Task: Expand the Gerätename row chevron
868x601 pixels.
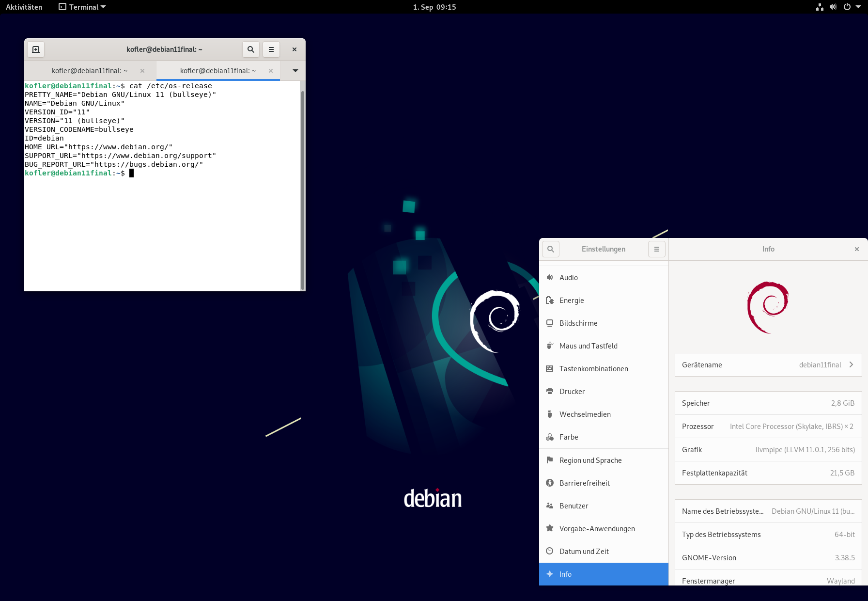Action: click(851, 364)
